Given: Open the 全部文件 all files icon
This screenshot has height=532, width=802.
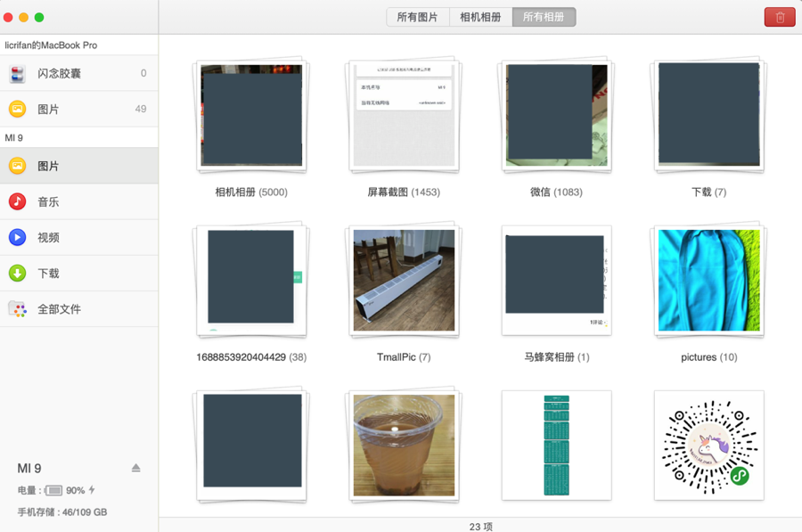Looking at the screenshot, I should 18,309.
